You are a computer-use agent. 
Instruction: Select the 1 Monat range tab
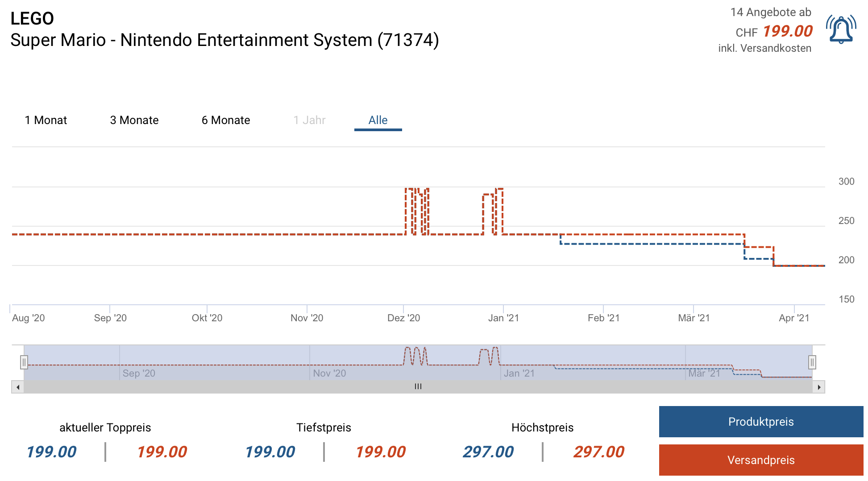(x=46, y=120)
